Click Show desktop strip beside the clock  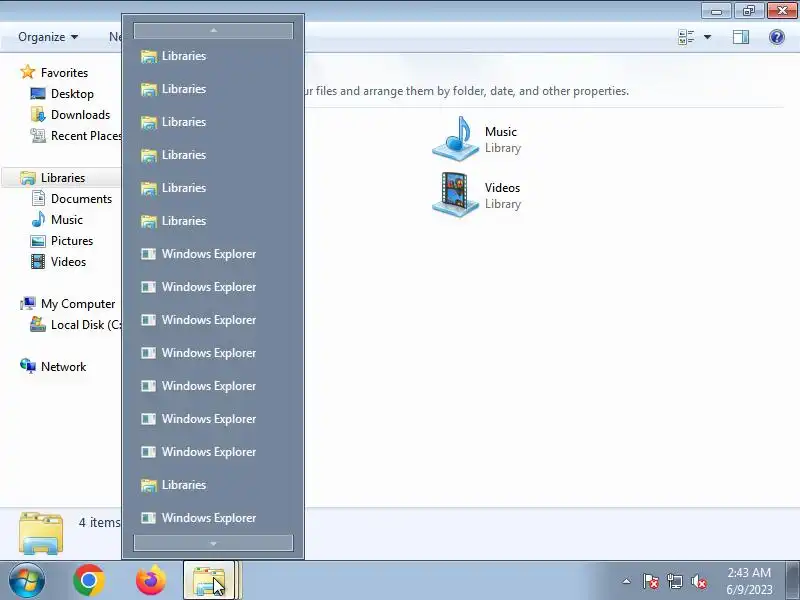point(792,581)
